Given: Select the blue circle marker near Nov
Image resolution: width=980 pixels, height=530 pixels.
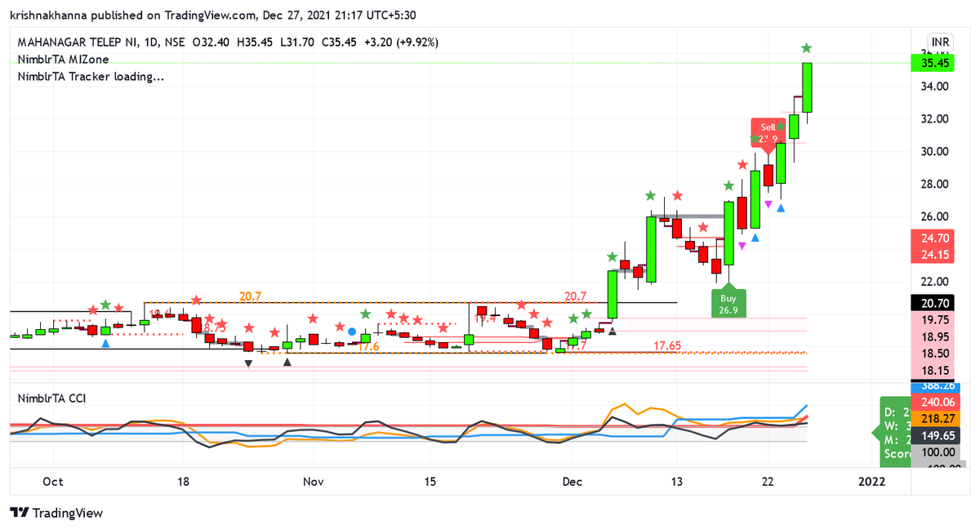Looking at the screenshot, I should click(351, 332).
